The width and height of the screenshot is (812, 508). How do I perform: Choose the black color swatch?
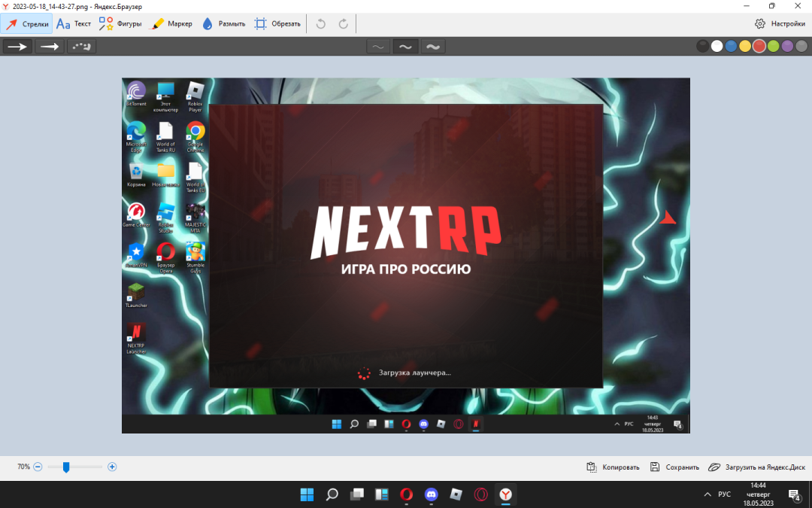[x=703, y=47]
